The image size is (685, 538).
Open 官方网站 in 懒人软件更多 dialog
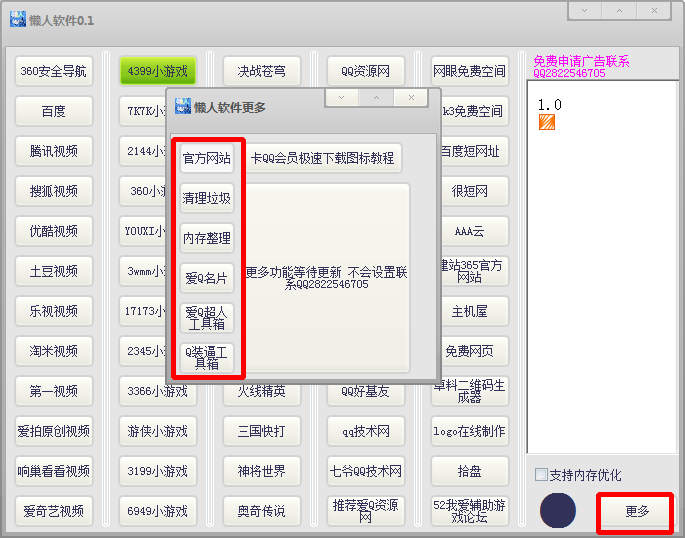coord(207,158)
